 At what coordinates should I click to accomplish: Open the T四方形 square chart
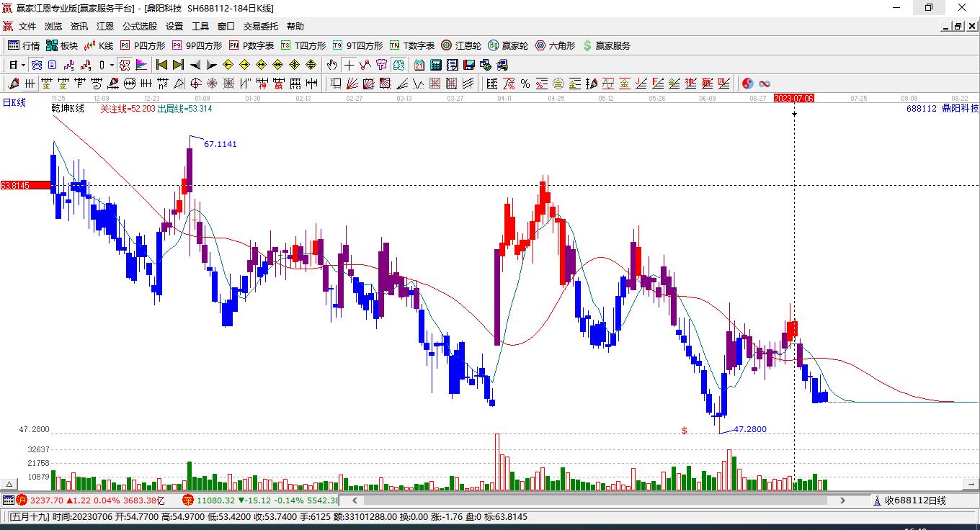303,45
